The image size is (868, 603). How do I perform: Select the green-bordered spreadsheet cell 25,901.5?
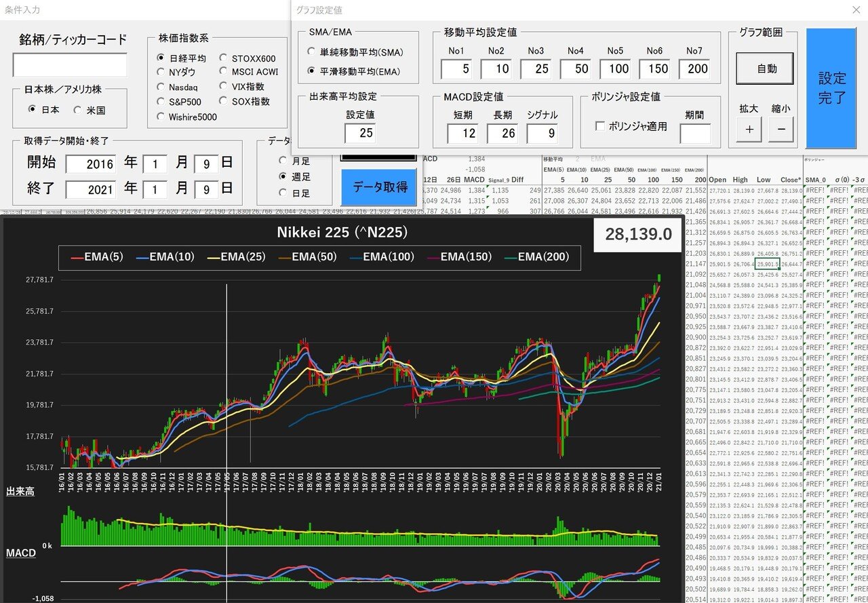(768, 264)
